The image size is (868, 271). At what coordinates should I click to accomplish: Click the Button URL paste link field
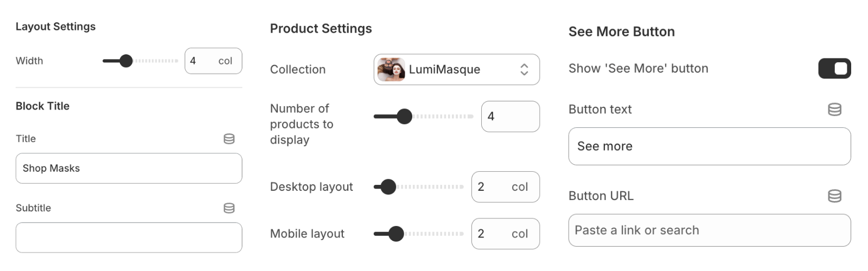tap(709, 230)
